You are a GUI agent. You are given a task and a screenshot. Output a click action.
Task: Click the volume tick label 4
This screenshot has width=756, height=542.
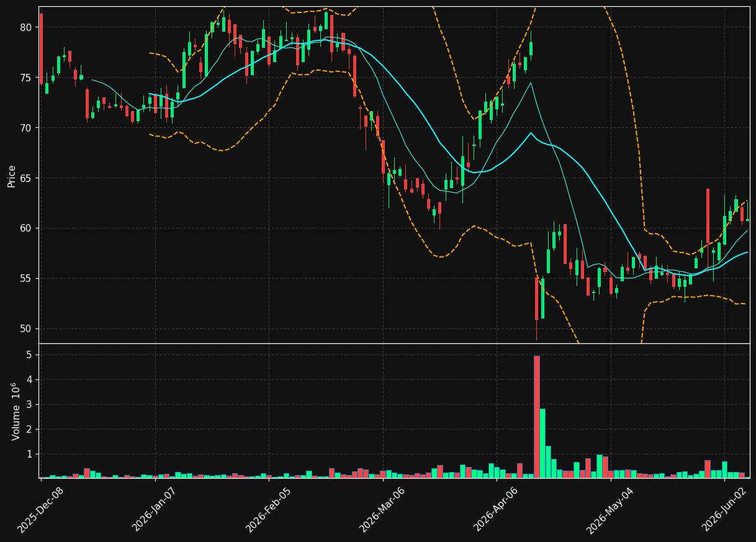[x=29, y=380]
